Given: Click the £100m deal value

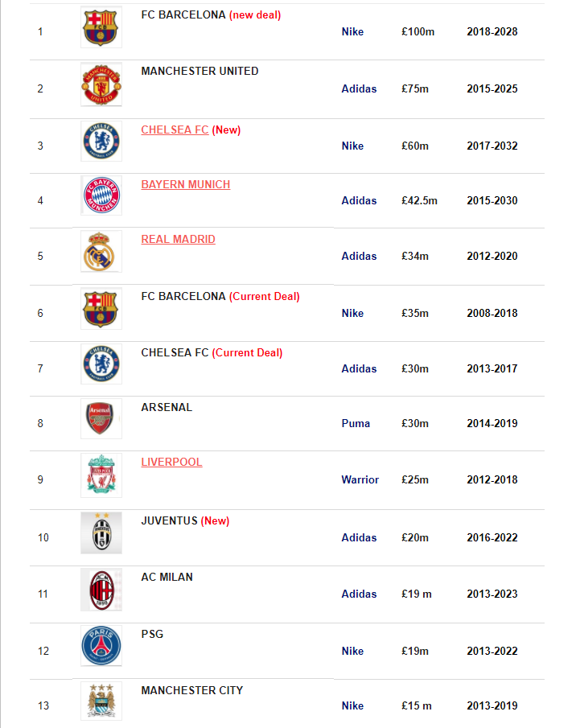Looking at the screenshot, I should click(418, 31).
